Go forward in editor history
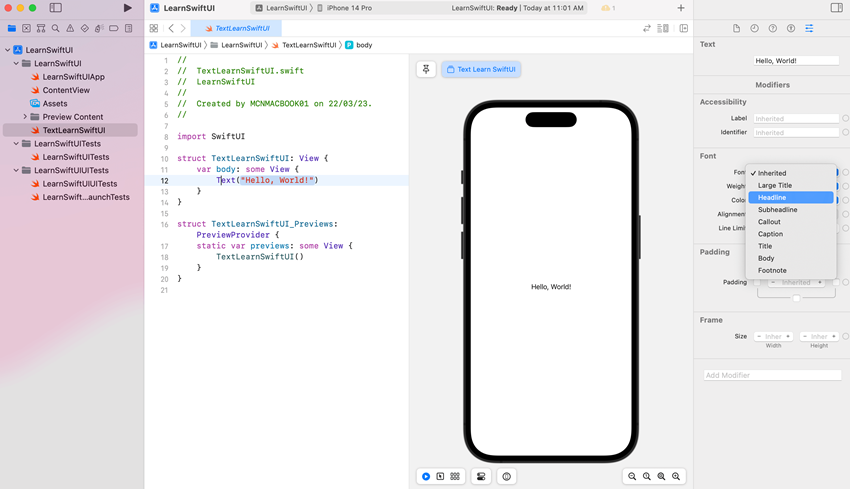850x489 pixels. coord(183,28)
